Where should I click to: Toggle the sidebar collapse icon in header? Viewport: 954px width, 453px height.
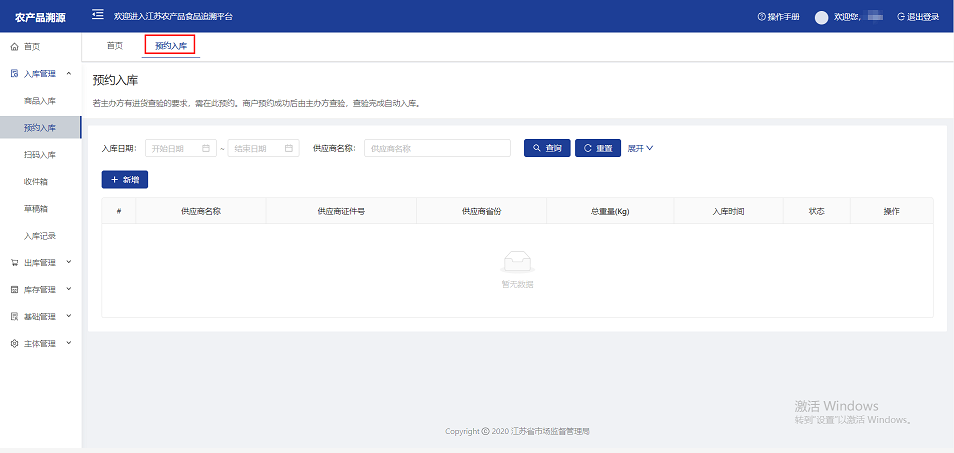pos(97,15)
